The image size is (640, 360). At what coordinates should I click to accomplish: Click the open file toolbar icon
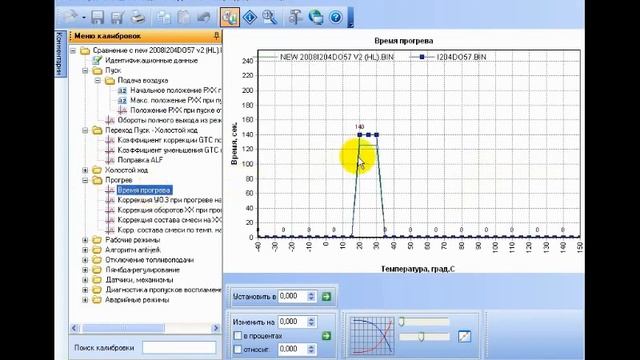click(71, 17)
